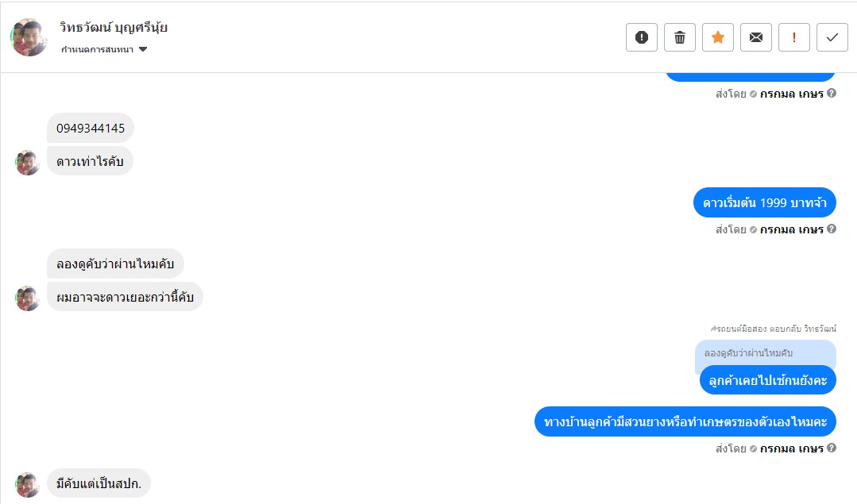
Task: Toggle the orange star on this conversation
Action: point(718,37)
